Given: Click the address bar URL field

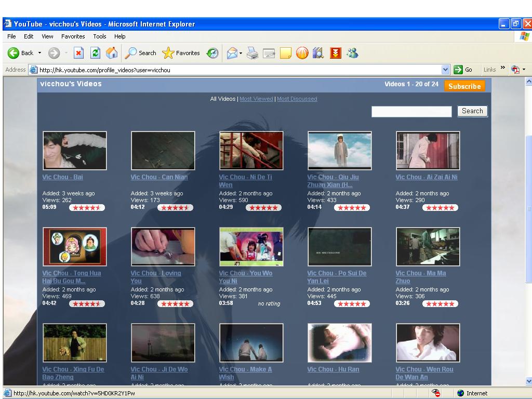Looking at the screenshot, I should click(240, 70).
